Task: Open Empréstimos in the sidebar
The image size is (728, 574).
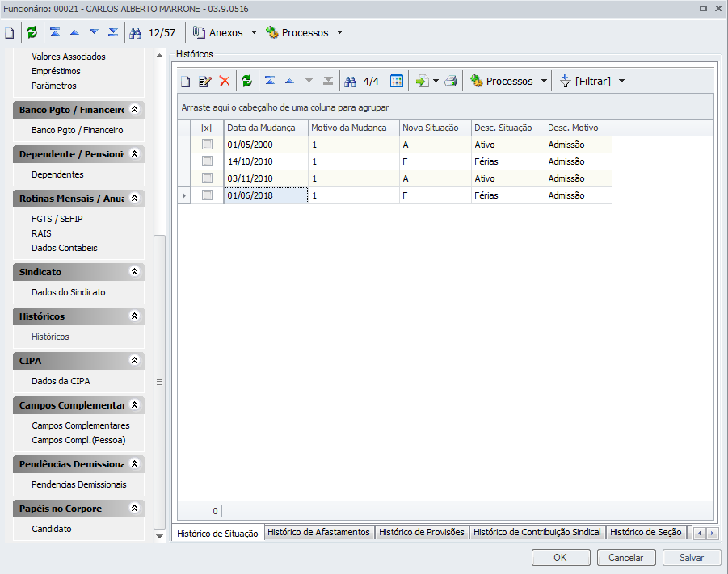Action: (x=56, y=72)
